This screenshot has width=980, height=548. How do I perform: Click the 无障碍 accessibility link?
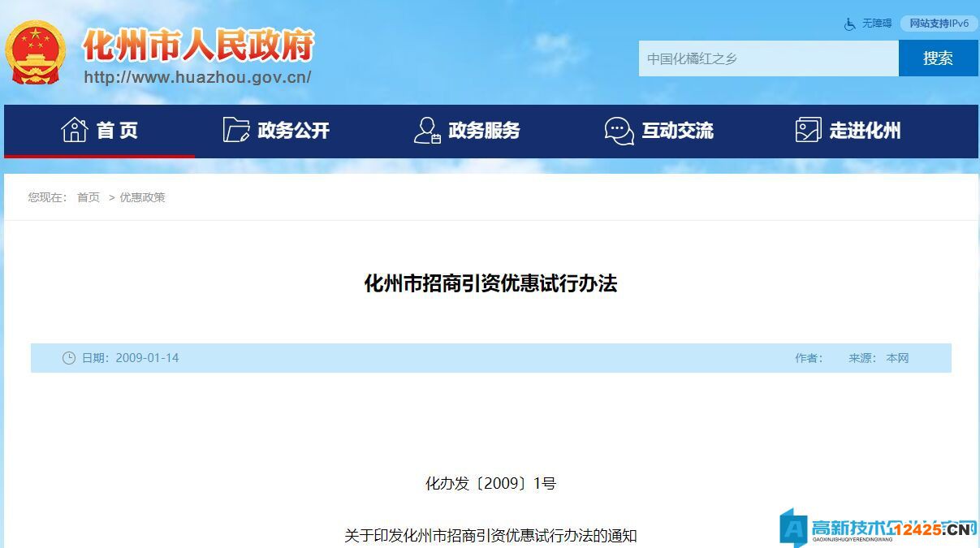click(x=877, y=24)
